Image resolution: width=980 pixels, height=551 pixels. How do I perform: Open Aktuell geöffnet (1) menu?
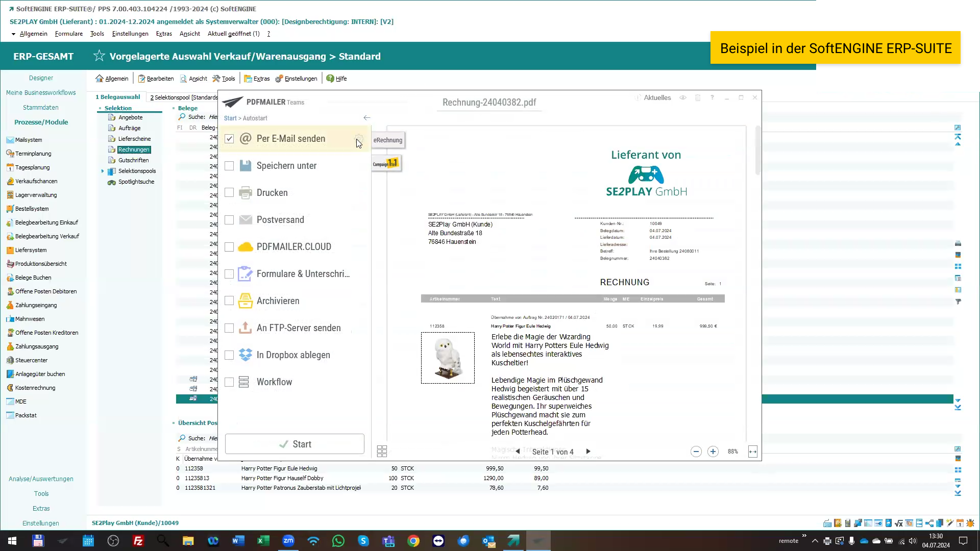pos(233,34)
